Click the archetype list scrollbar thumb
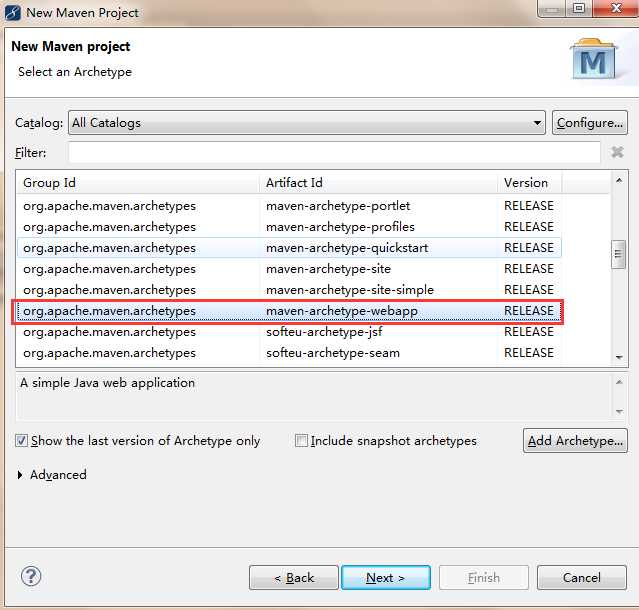The image size is (639, 610). tap(618, 254)
